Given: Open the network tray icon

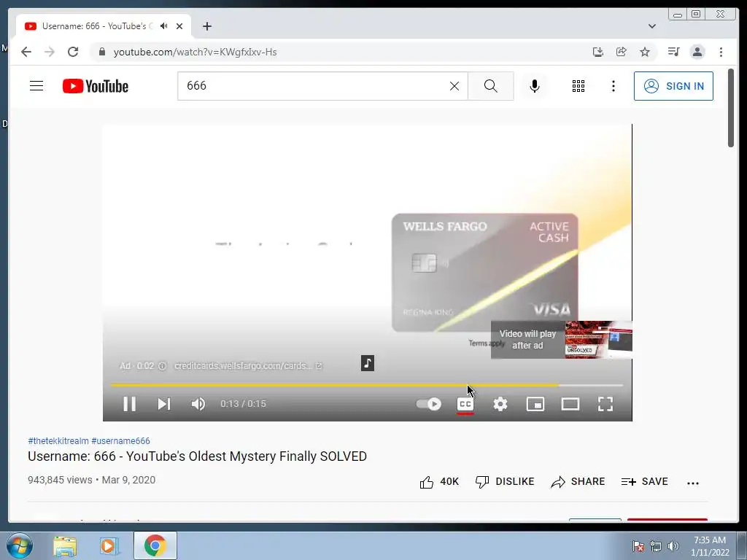Looking at the screenshot, I should coord(656,546).
